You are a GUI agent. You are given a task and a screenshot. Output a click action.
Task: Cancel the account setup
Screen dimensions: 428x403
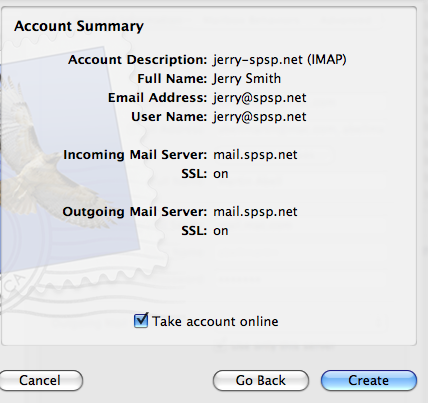(40, 380)
